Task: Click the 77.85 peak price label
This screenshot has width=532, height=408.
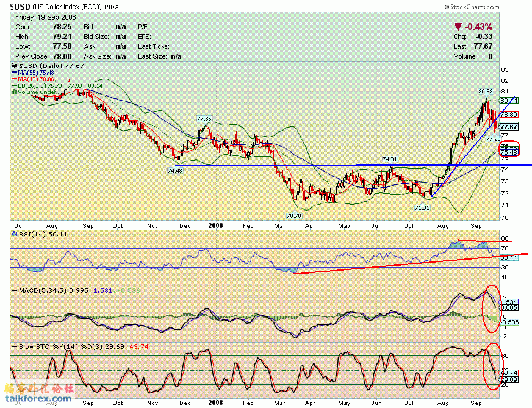Action: click(x=204, y=119)
